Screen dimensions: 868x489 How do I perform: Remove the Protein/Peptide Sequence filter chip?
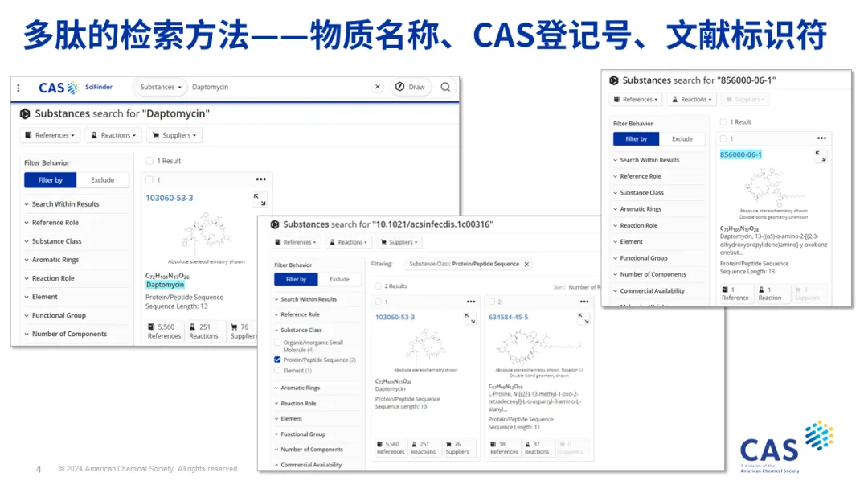[526, 264]
